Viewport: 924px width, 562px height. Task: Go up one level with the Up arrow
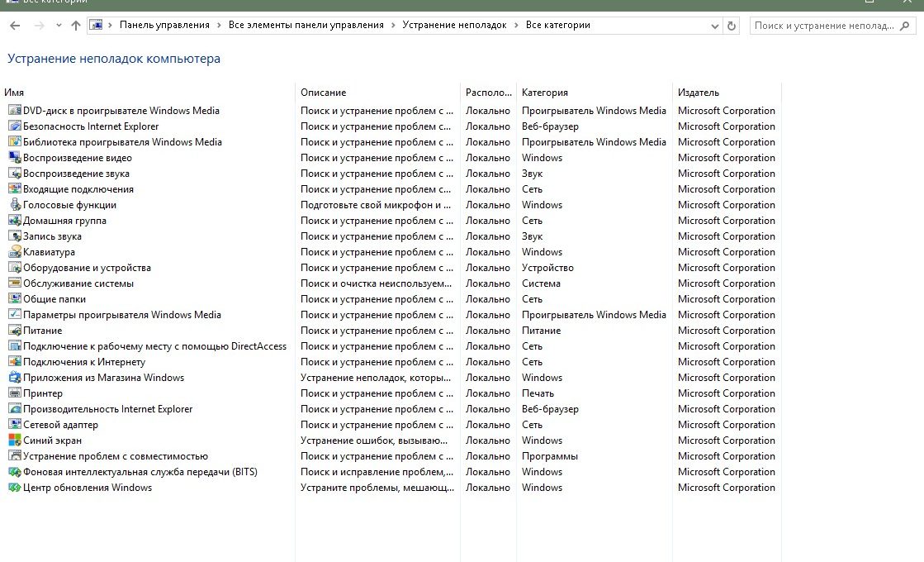(x=75, y=26)
